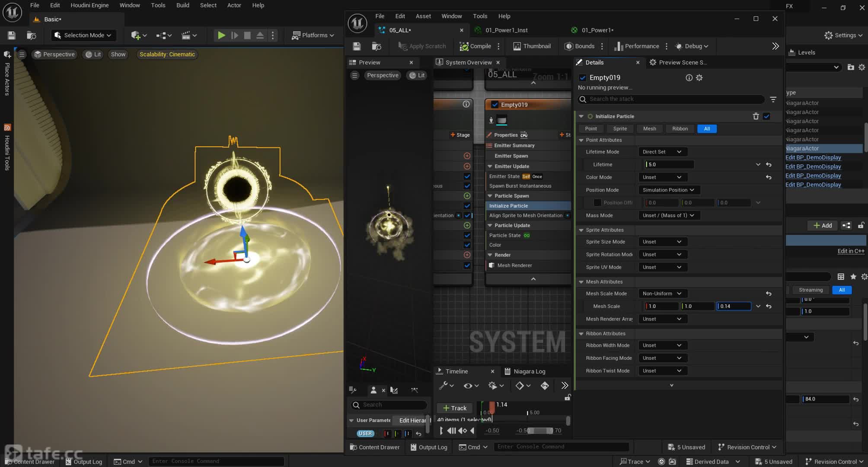
Task: Step playback with the timeline play-reverse control
Action: point(472,431)
